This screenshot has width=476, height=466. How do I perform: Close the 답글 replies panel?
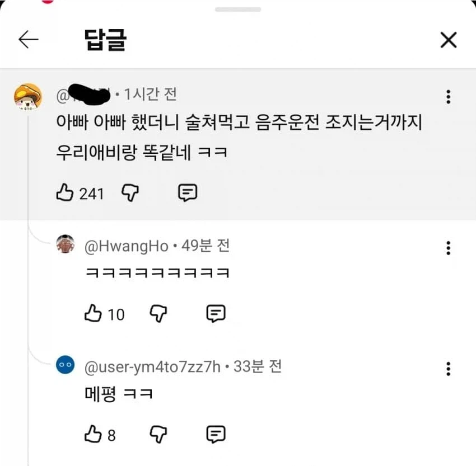[448, 40]
